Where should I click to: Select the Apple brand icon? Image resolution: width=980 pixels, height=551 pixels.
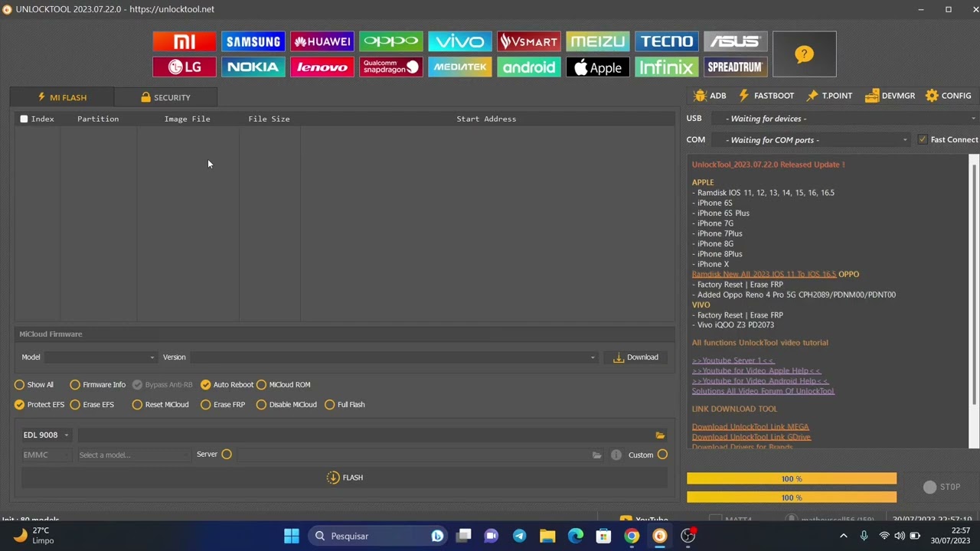click(x=598, y=67)
